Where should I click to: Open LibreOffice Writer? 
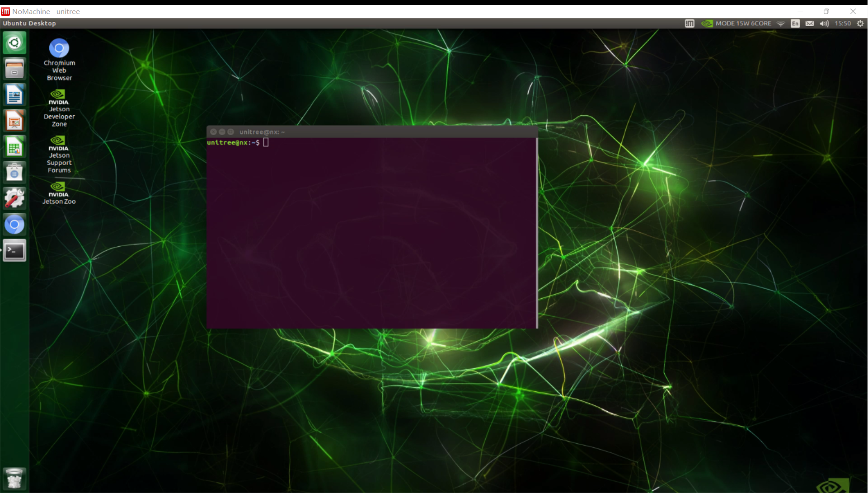tap(14, 94)
